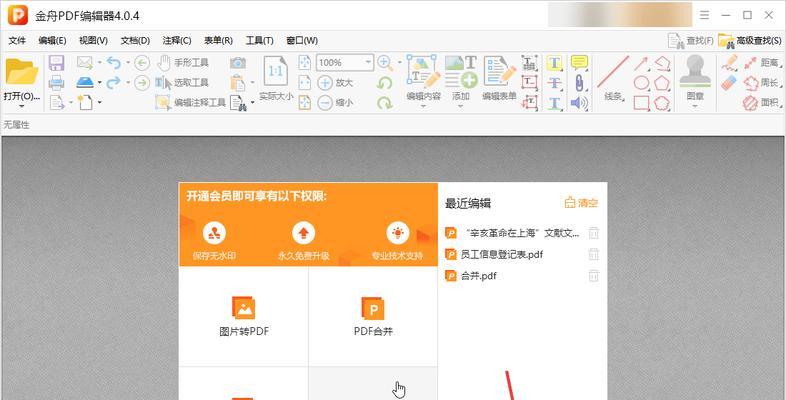Select the Strikethrough text tool
Viewport: 786px width, 400px height.
[x=554, y=83]
